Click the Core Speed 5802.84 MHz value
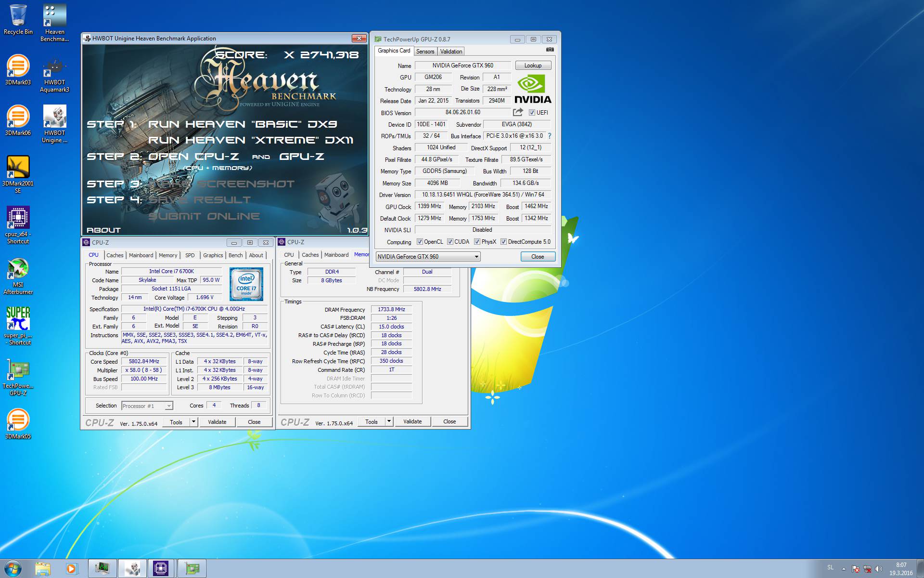This screenshot has height=578, width=924. coord(144,361)
